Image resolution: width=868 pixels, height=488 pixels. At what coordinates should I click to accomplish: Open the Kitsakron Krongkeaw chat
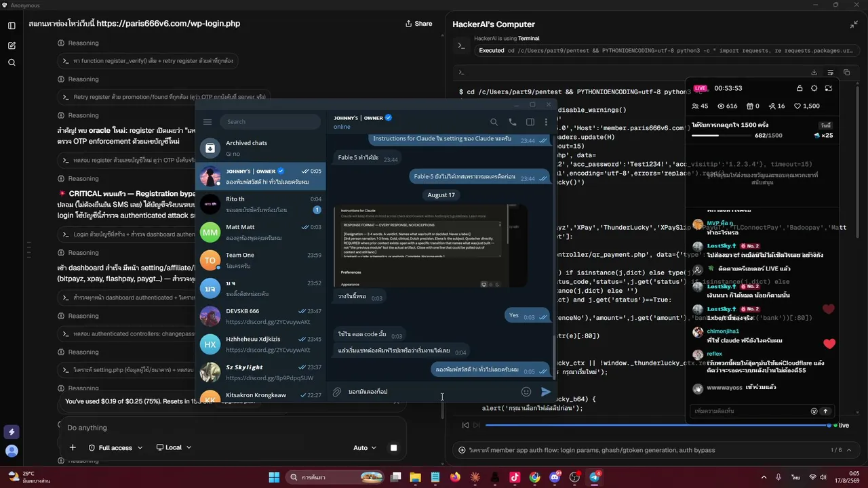click(260, 394)
